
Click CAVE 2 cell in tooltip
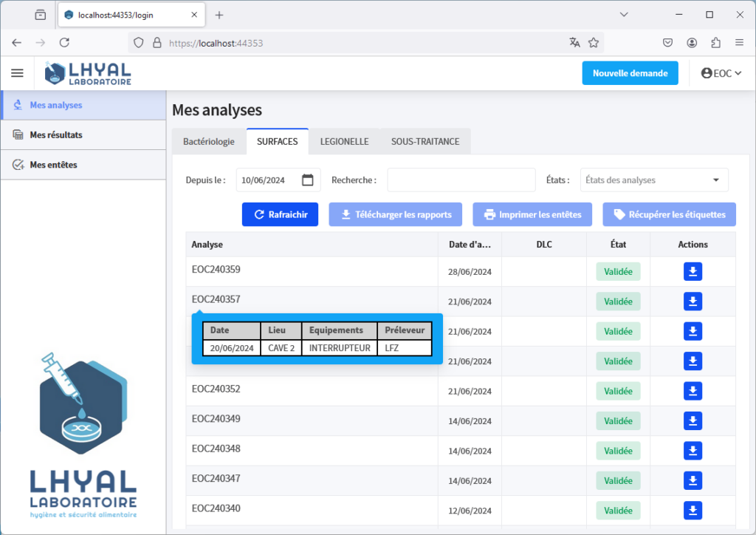coord(281,348)
